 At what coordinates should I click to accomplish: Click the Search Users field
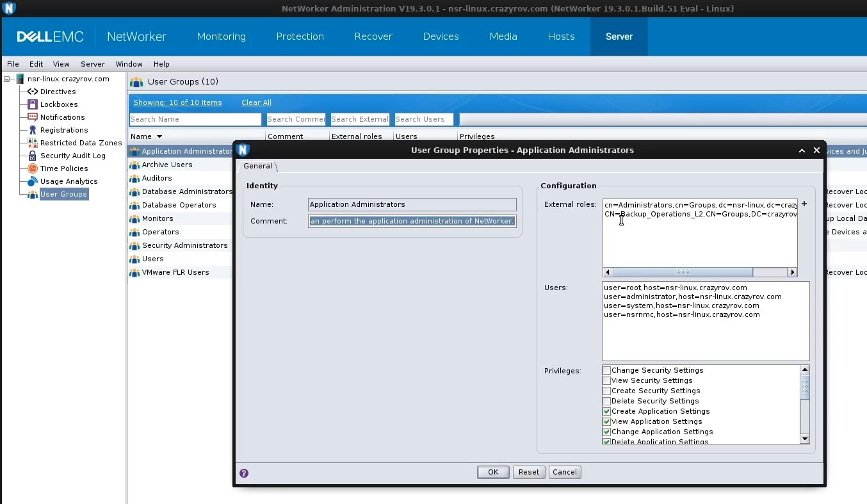coord(424,119)
